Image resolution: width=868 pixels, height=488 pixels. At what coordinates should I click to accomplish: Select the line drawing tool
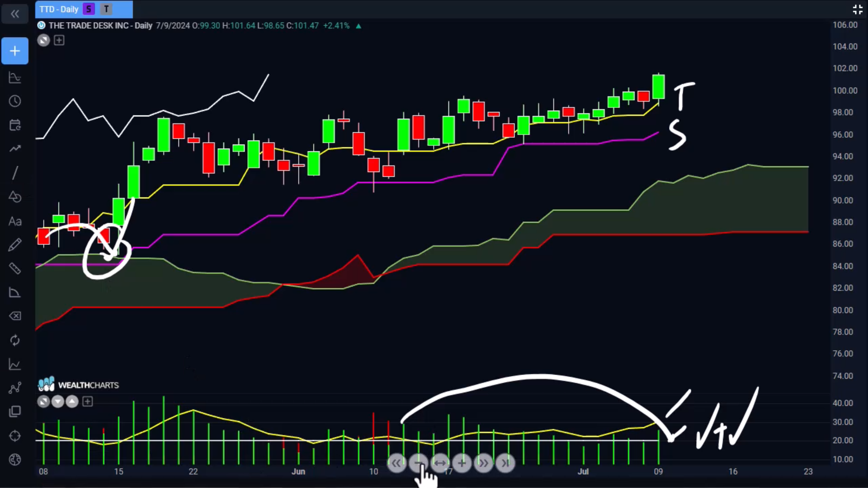click(x=15, y=173)
